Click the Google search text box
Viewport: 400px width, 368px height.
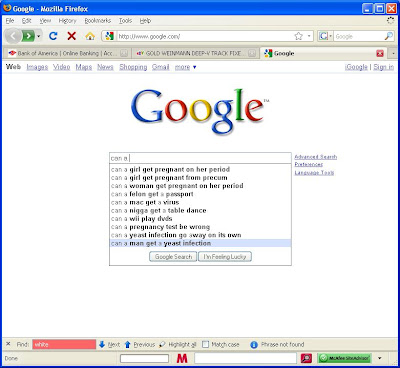200,158
